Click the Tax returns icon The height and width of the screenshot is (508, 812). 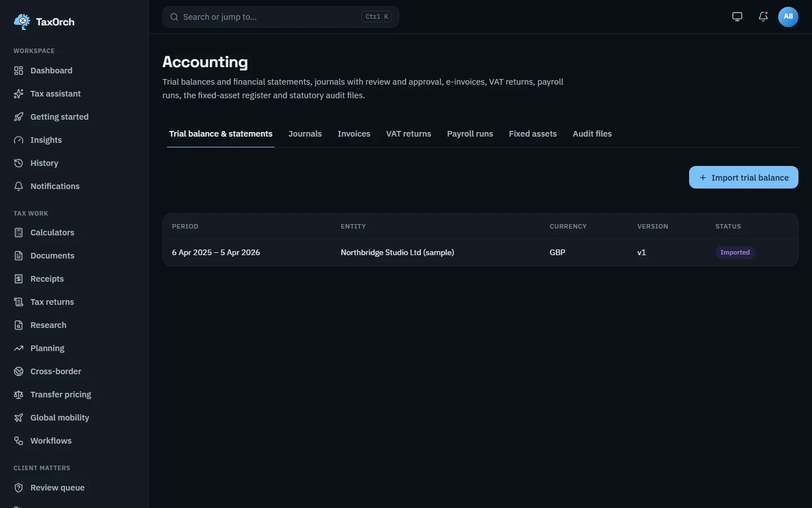pyautogui.click(x=19, y=302)
